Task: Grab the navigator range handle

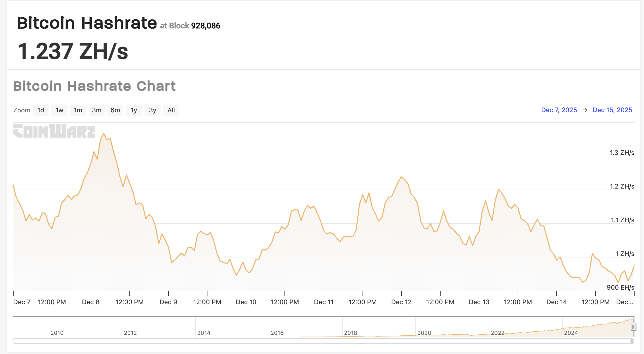Action: (633, 327)
